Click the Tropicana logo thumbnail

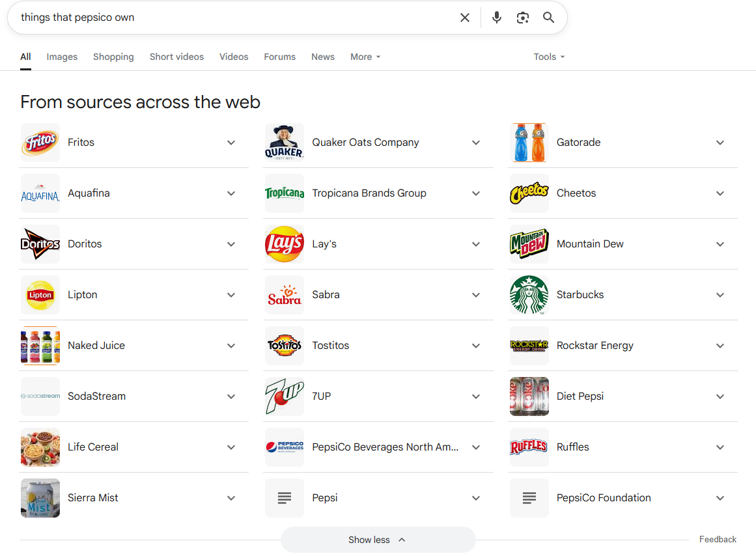[x=285, y=193]
